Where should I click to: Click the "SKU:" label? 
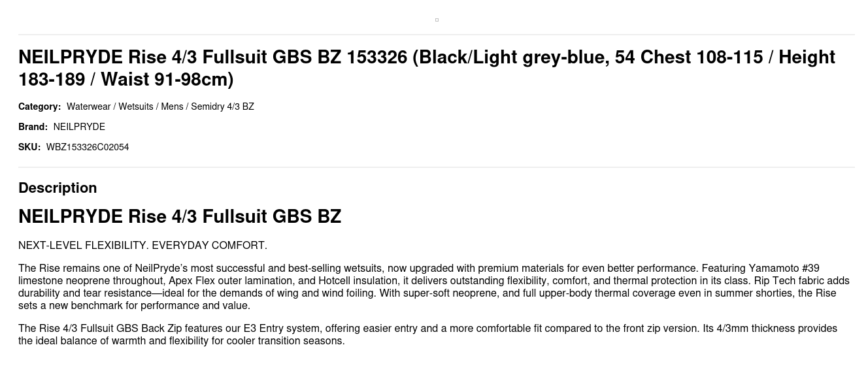[x=29, y=147]
